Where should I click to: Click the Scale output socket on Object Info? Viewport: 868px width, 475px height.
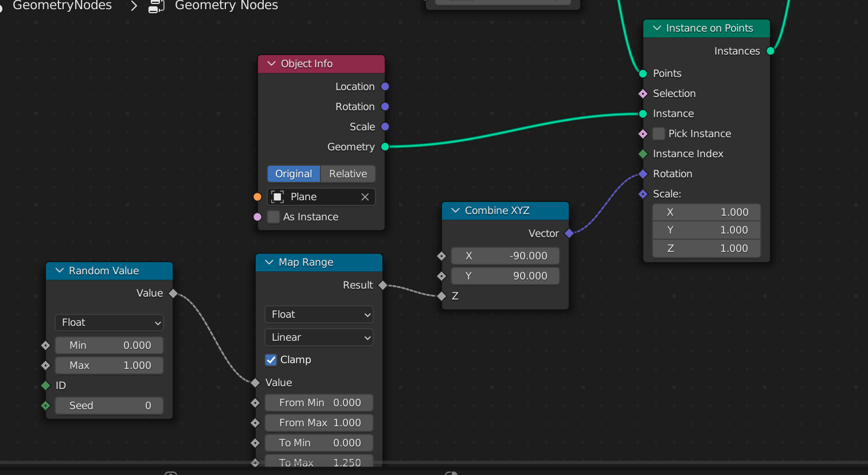[385, 127]
